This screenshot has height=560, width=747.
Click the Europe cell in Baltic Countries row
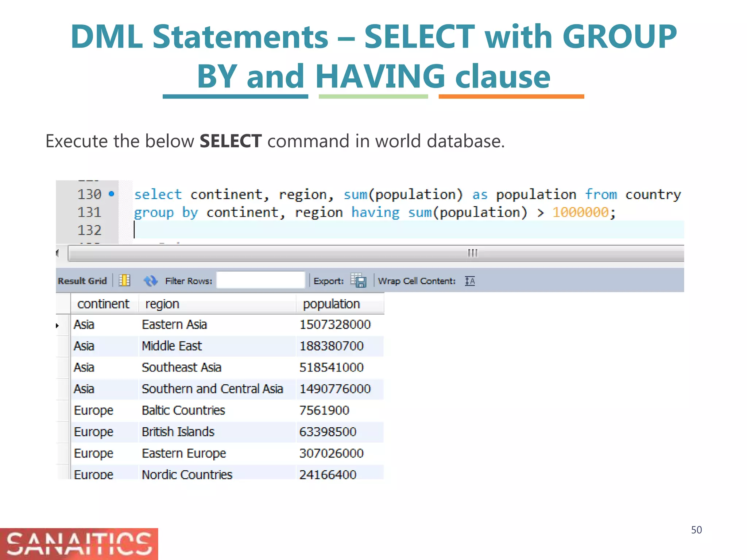point(105,411)
